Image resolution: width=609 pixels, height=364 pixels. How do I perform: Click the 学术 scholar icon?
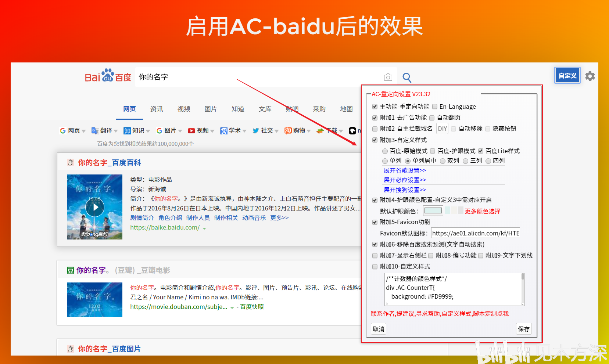tap(223, 131)
